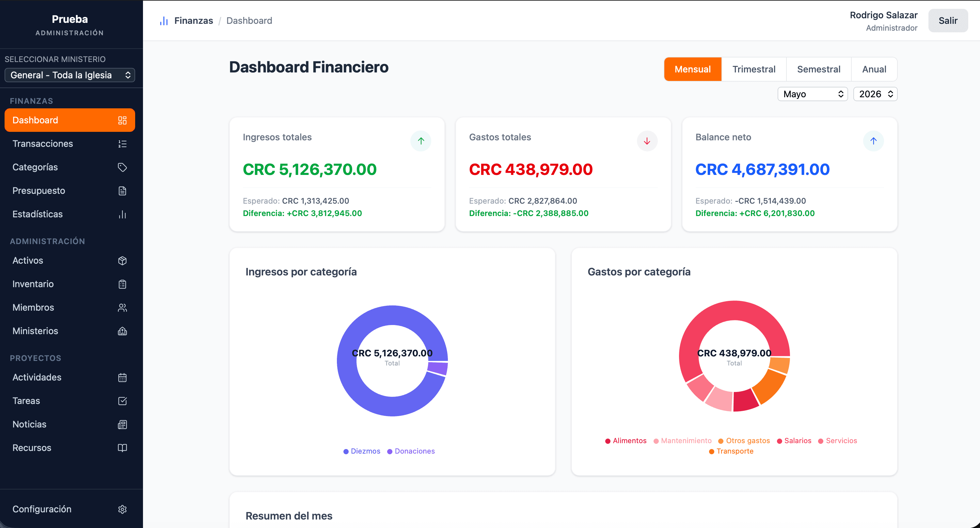
Task: Open Noticias in the sidebar
Action: tap(70, 425)
